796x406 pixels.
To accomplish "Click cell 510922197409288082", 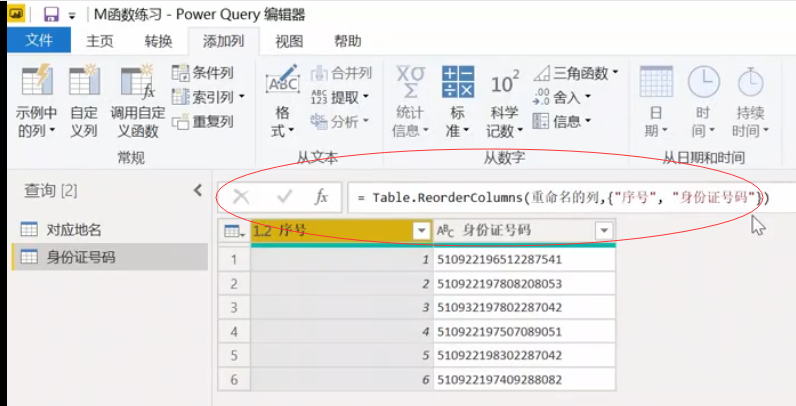I will coord(524,380).
